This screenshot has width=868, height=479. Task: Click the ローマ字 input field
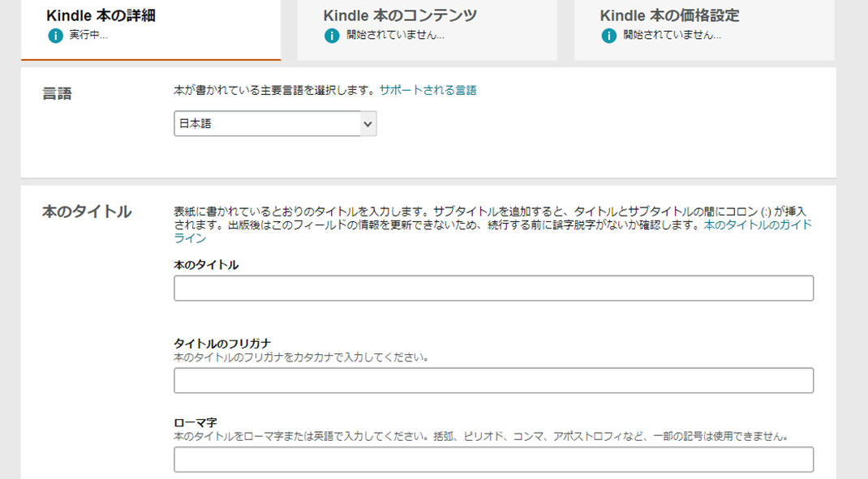point(493,460)
